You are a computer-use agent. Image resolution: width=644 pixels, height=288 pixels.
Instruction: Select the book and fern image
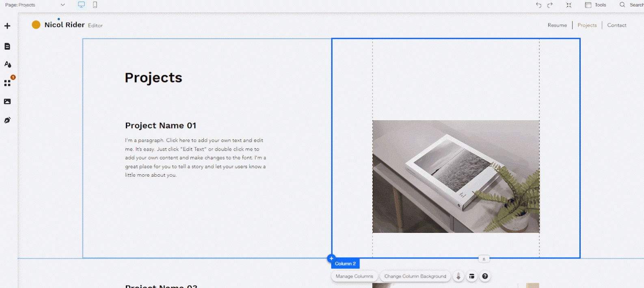point(456,176)
